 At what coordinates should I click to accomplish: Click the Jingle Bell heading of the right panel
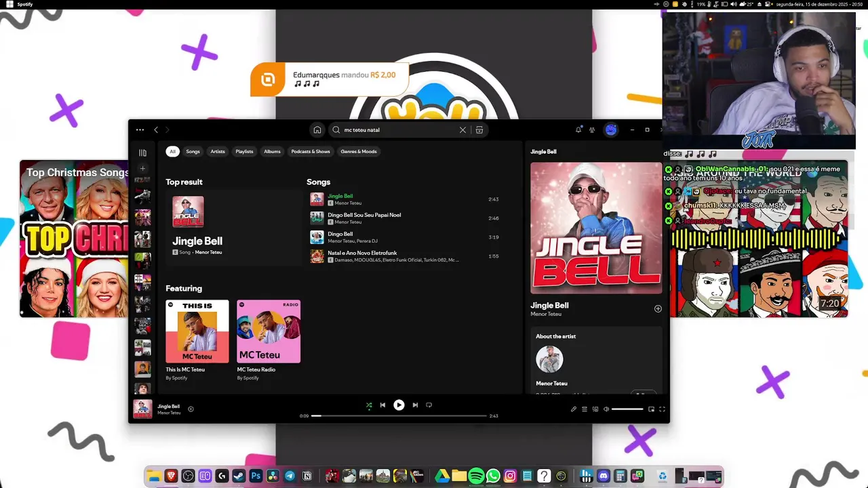click(543, 152)
